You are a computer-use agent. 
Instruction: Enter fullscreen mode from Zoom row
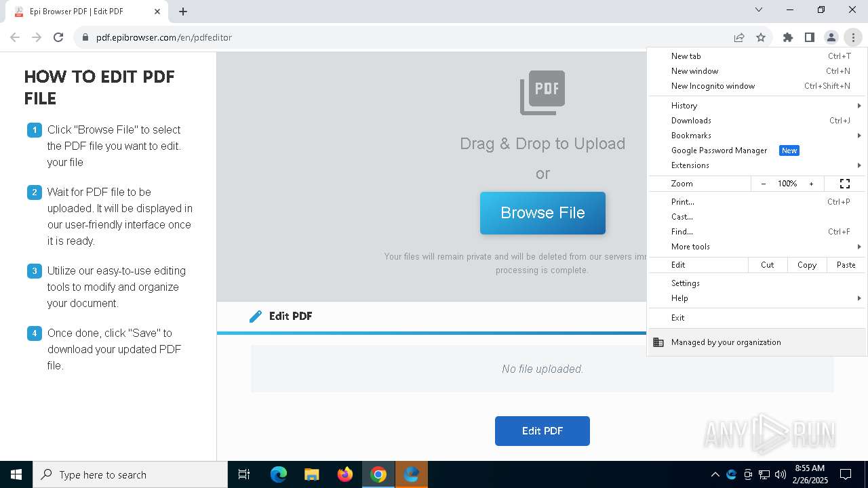(845, 184)
